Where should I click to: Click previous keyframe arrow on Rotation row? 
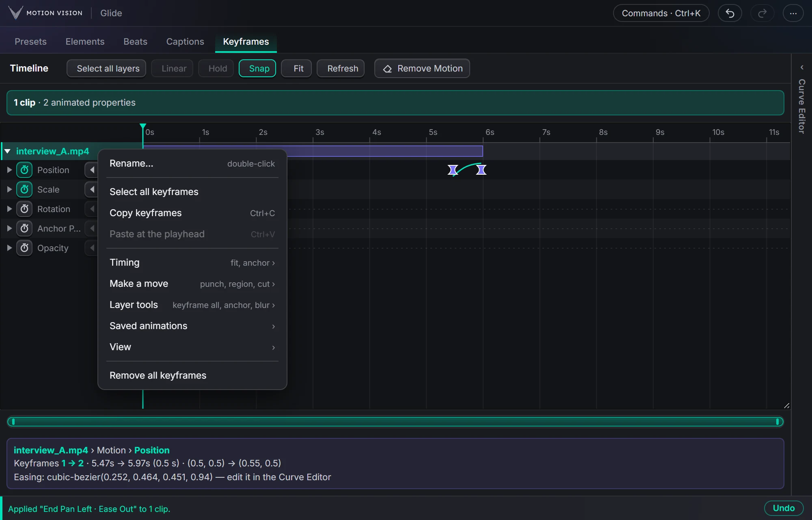pyautogui.click(x=92, y=209)
